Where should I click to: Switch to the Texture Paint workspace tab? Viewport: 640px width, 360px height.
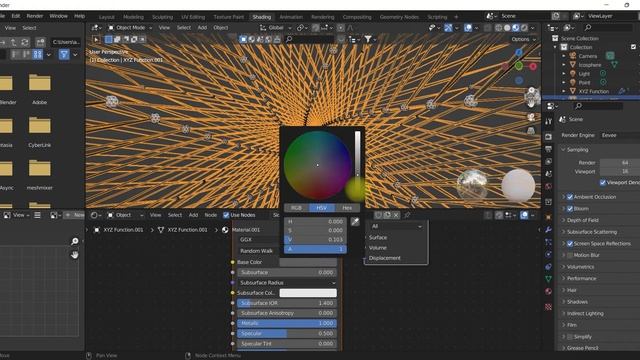(229, 17)
